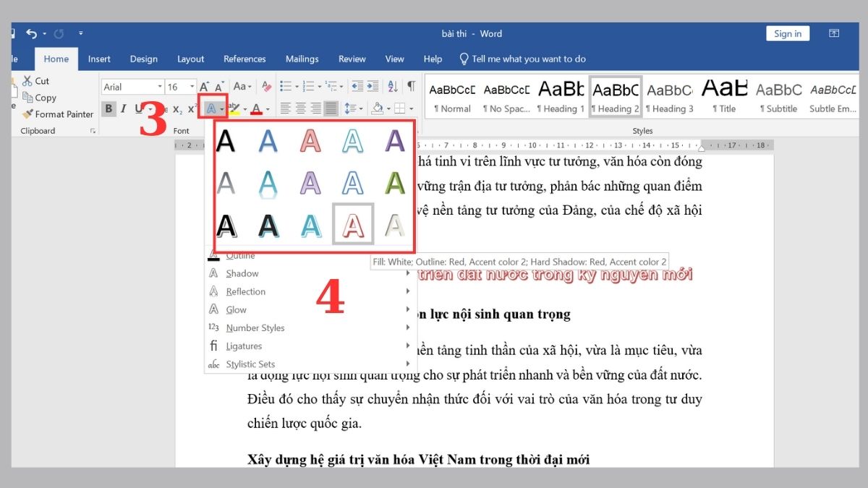Click the Increase Indent icon

click(x=372, y=87)
